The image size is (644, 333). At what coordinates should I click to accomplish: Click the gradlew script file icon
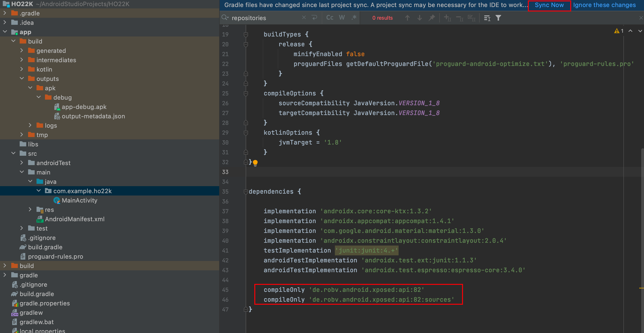[15, 313]
